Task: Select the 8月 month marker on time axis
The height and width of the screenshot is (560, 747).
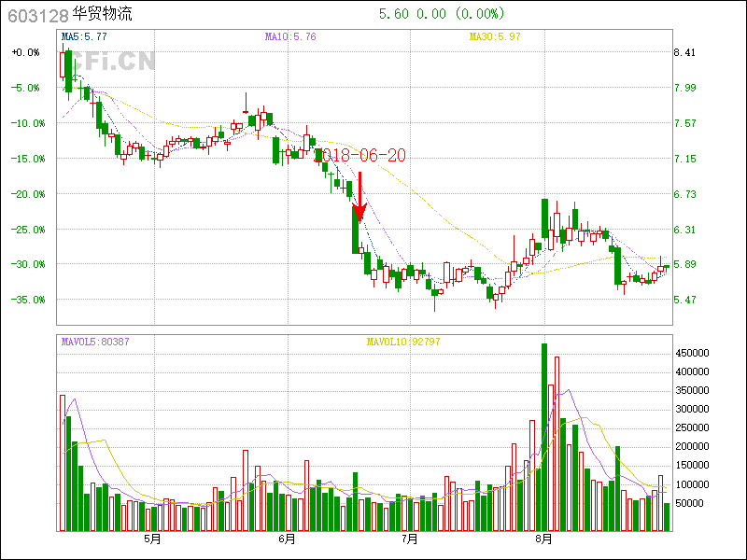Action: pos(544,539)
